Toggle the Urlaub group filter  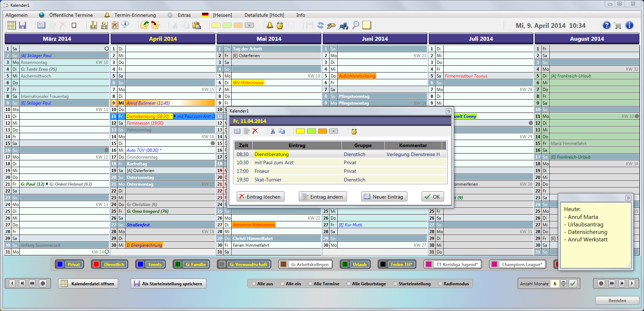coord(355,264)
